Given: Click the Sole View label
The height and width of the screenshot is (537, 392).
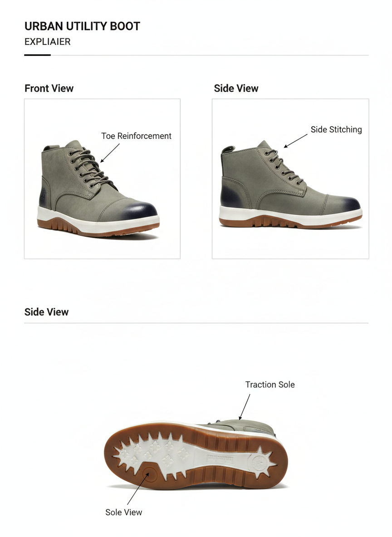Looking at the screenshot, I should [x=123, y=513].
